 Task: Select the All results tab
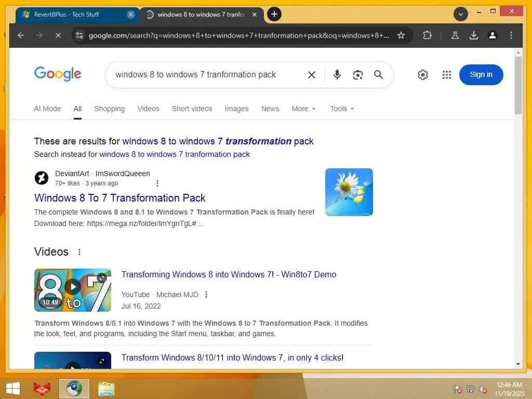point(77,109)
